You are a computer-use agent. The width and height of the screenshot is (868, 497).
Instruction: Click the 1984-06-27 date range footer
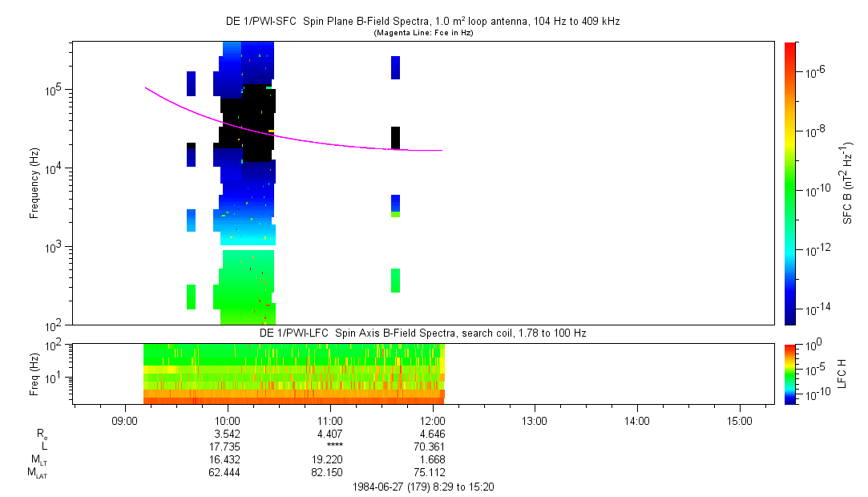point(428,487)
